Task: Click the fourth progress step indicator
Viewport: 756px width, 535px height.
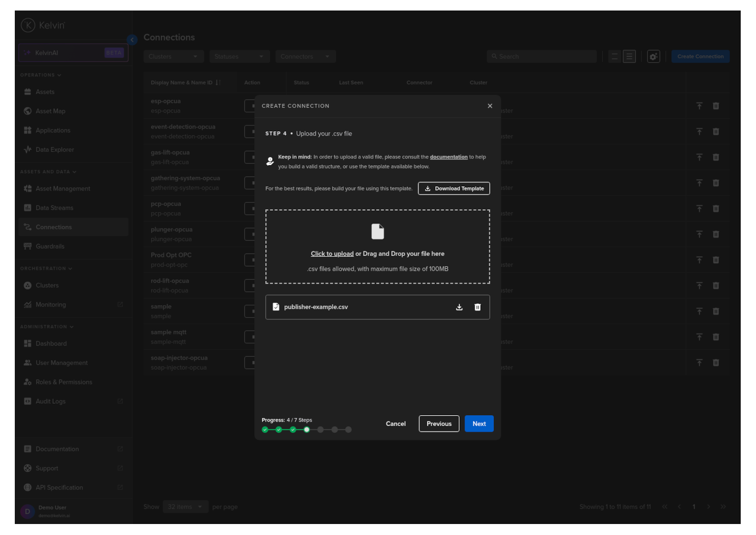Action: pos(306,430)
